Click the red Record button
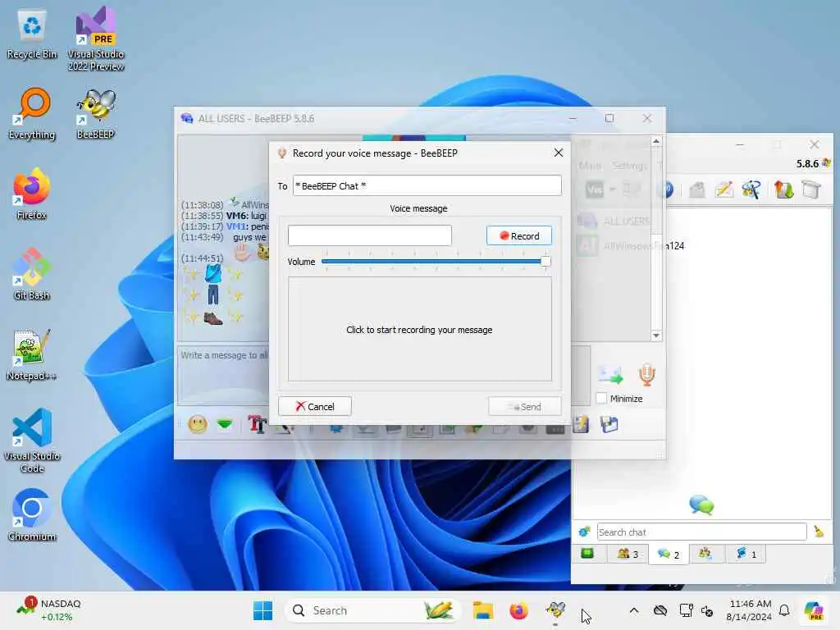Screen dimensions: 840x630 point(518,235)
